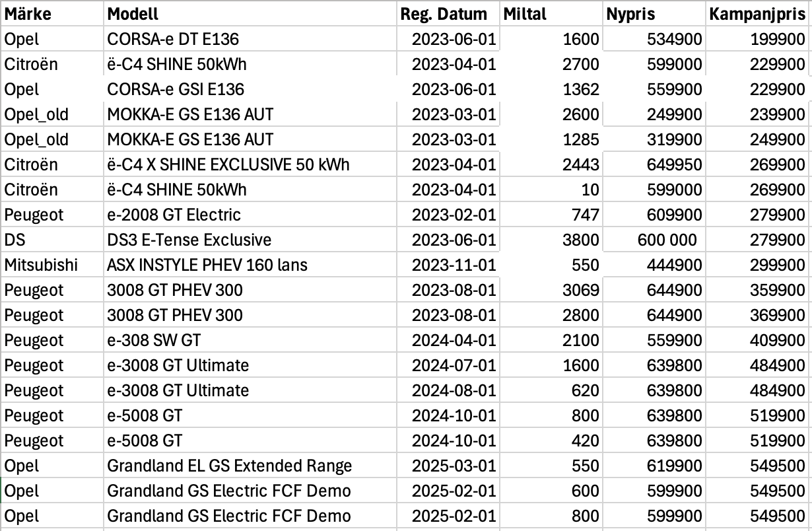Click the 619900 Nypris cell
812x531 pixels.
[654, 466]
